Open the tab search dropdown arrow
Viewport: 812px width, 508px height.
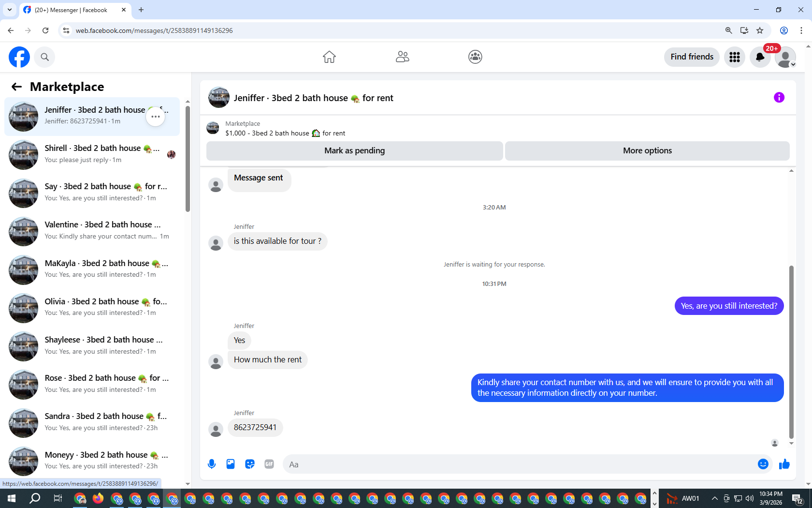pyautogui.click(x=10, y=10)
